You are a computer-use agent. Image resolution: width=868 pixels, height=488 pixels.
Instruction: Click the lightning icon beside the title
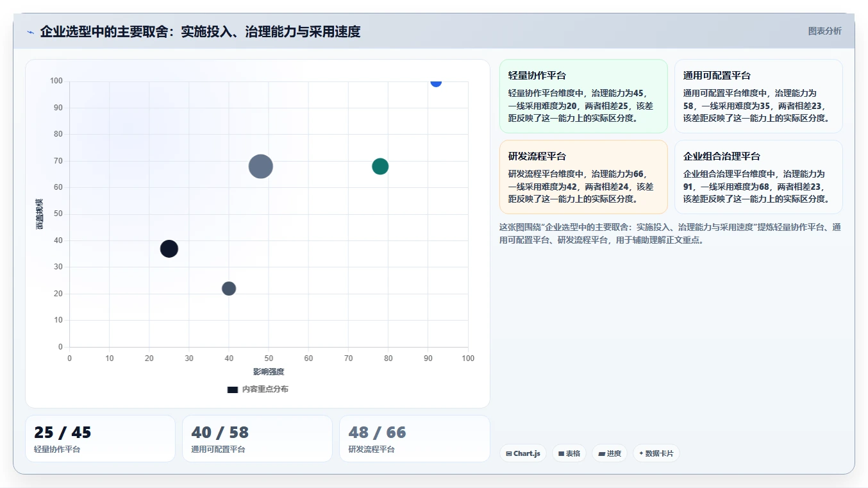(x=31, y=31)
